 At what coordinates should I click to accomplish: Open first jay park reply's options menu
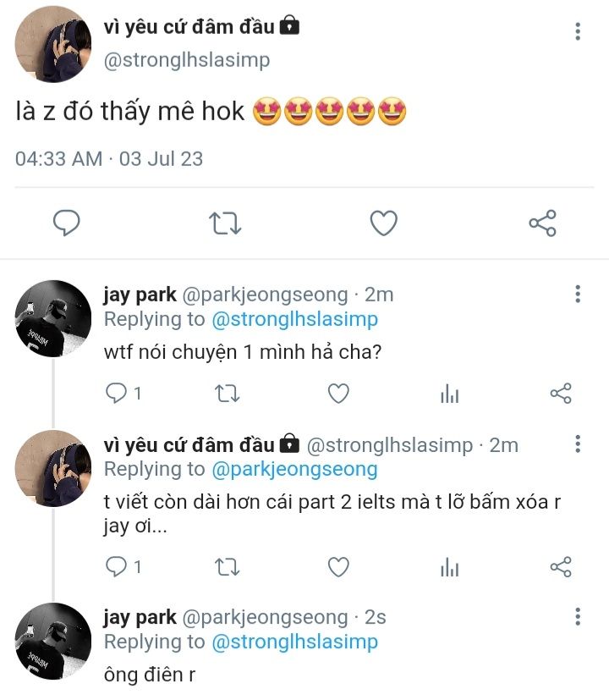click(578, 294)
